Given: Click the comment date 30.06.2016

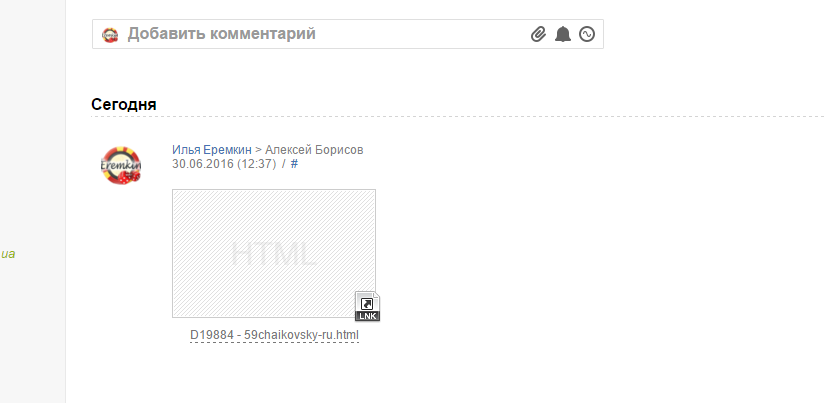Looking at the screenshot, I should pos(203,164).
